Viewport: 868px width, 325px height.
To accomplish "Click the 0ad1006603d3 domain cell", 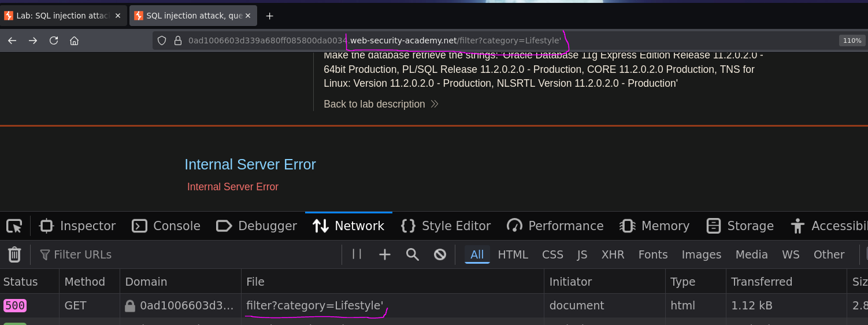I will [x=180, y=305].
